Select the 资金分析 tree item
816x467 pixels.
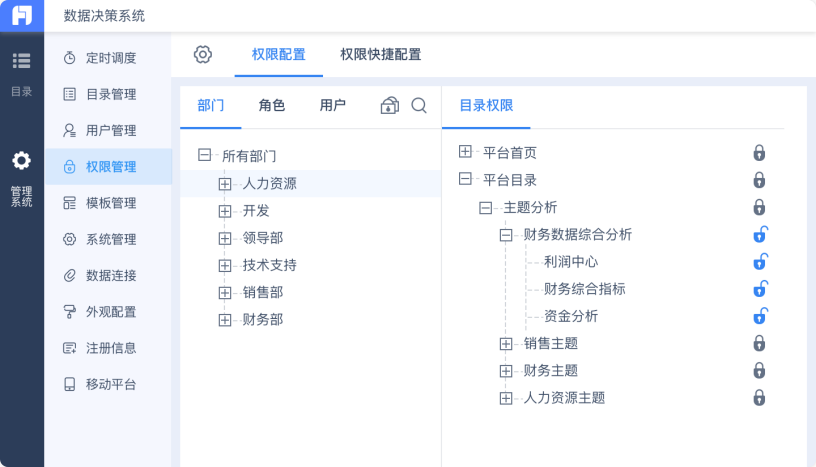[x=571, y=316]
